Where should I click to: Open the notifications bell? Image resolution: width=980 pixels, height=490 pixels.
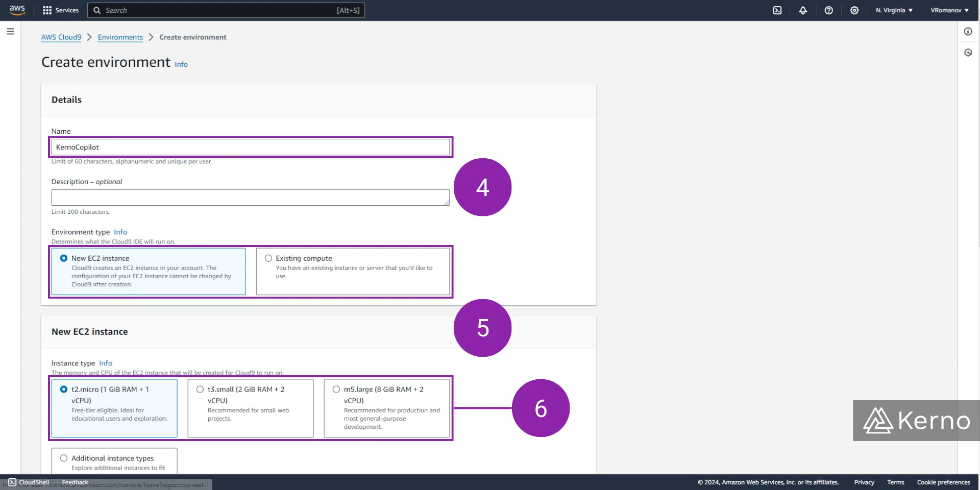tap(803, 10)
